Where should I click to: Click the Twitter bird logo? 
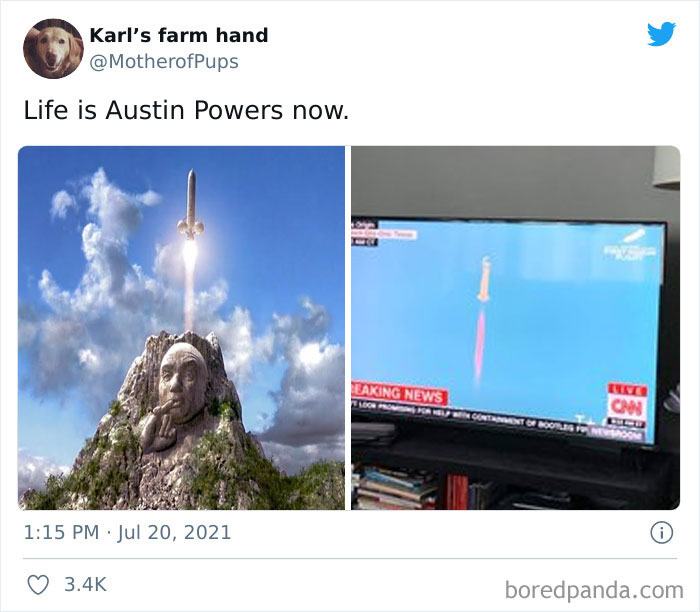[x=661, y=34]
